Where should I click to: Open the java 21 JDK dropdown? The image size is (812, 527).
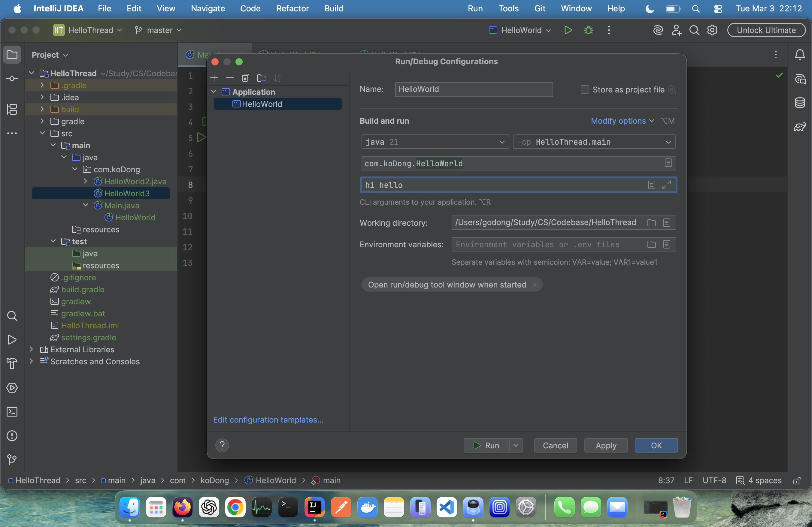coord(435,142)
